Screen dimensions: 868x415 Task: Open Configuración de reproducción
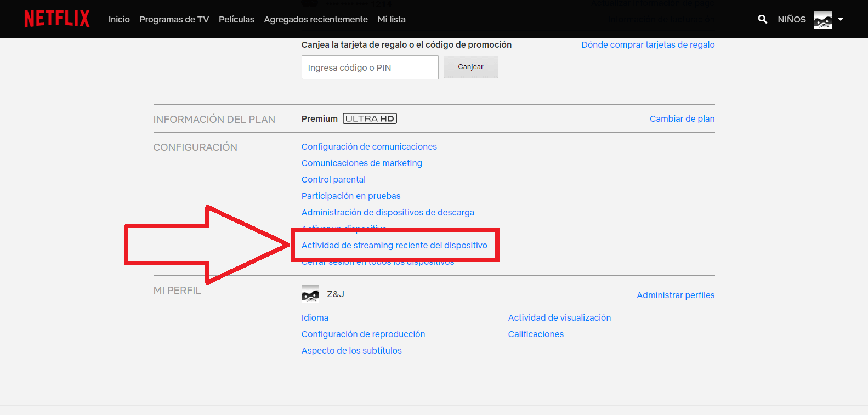(x=363, y=334)
